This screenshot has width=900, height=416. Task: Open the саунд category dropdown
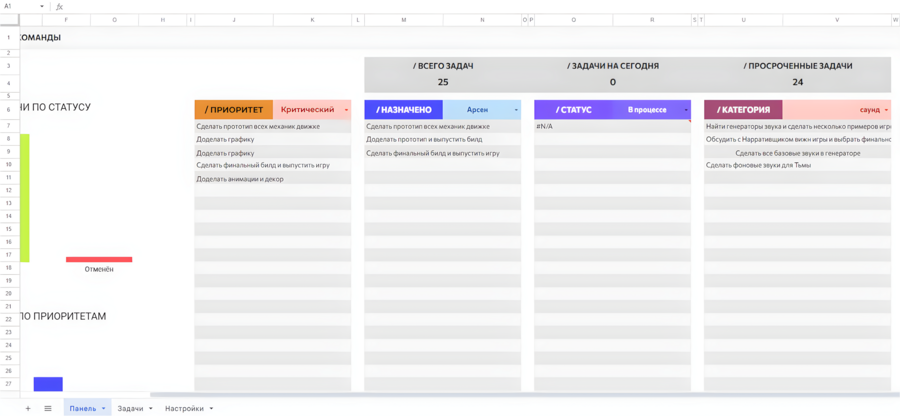click(886, 110)
